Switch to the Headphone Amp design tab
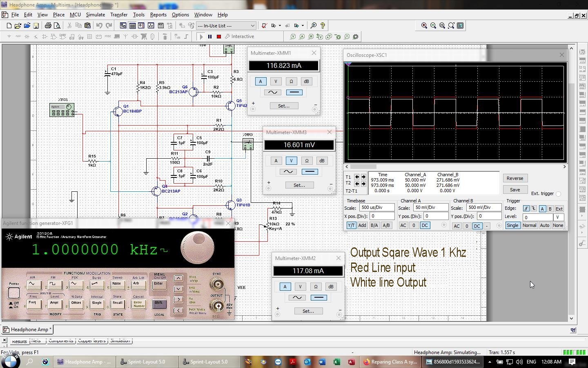The height and width of the screenshot is (368, 588). [27, 330]
